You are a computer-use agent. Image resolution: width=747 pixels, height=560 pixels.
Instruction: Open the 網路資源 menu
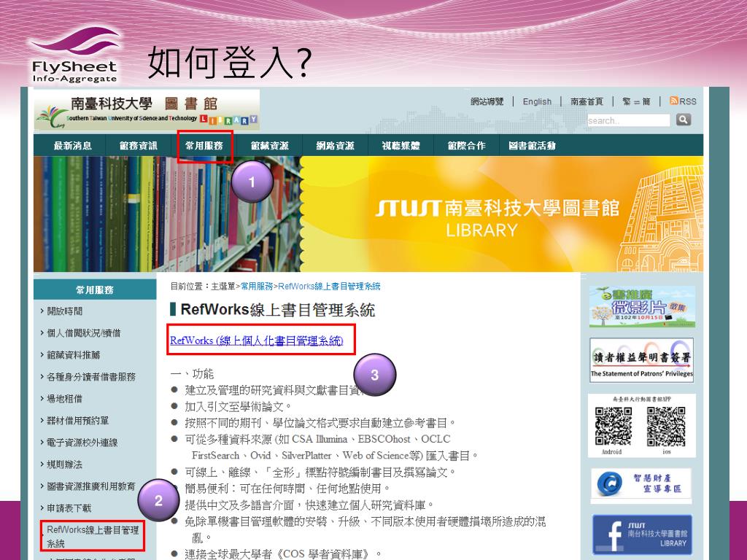(x=336, y=146)
